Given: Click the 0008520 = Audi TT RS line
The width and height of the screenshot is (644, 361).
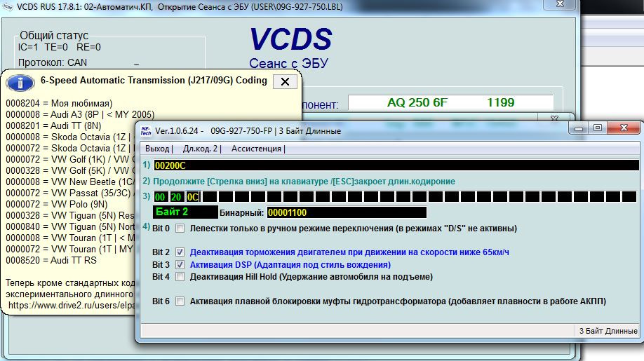Looking at the screenshot, I should tap(51, 260).
